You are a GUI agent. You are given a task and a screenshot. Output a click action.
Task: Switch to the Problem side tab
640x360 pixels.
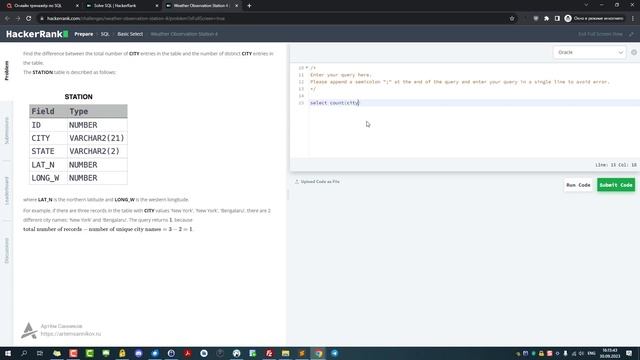[x=7, y=70]
